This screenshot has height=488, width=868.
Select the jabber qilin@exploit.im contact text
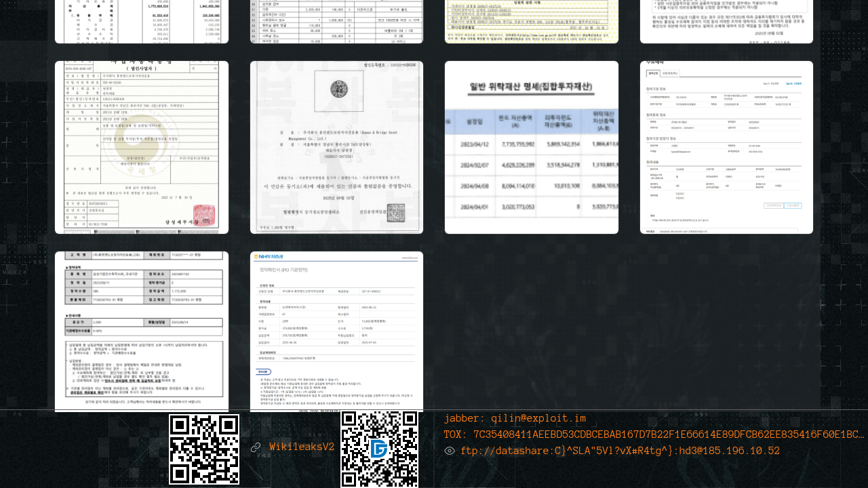[x=515, y=418]
